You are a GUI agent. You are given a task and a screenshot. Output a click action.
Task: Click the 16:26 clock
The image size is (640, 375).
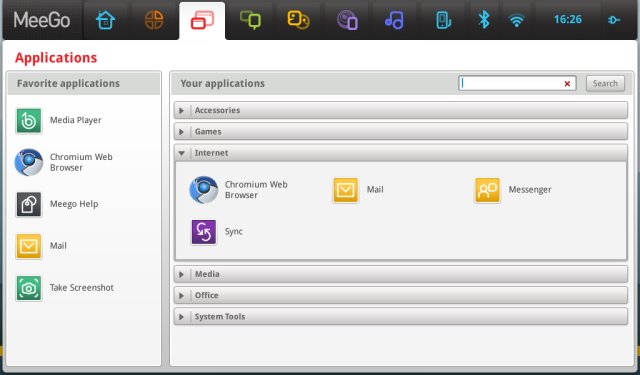tap(567, 19)
